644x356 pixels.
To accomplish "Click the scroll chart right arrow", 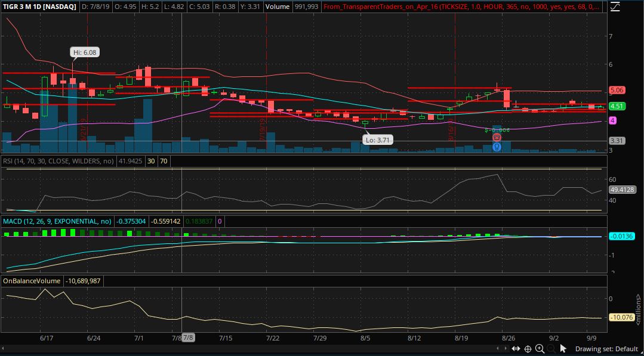I will (x=506, y=349).
